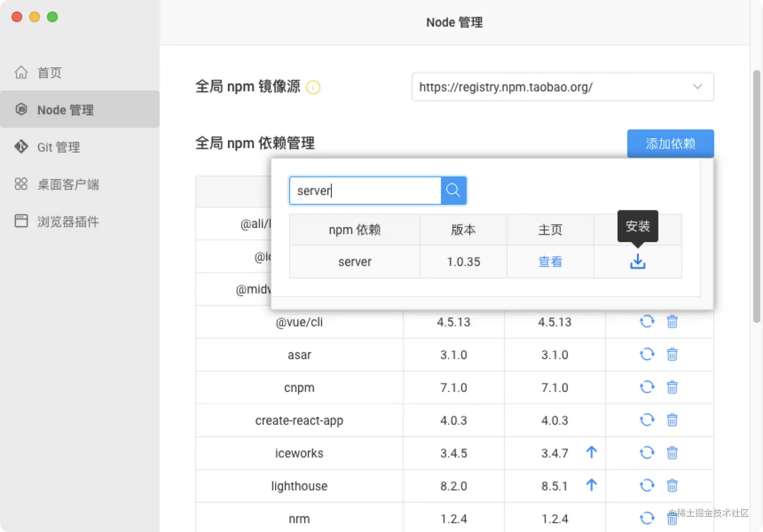Select the create-react-app name cell
The image size is (763, 532).
(299, 420)
